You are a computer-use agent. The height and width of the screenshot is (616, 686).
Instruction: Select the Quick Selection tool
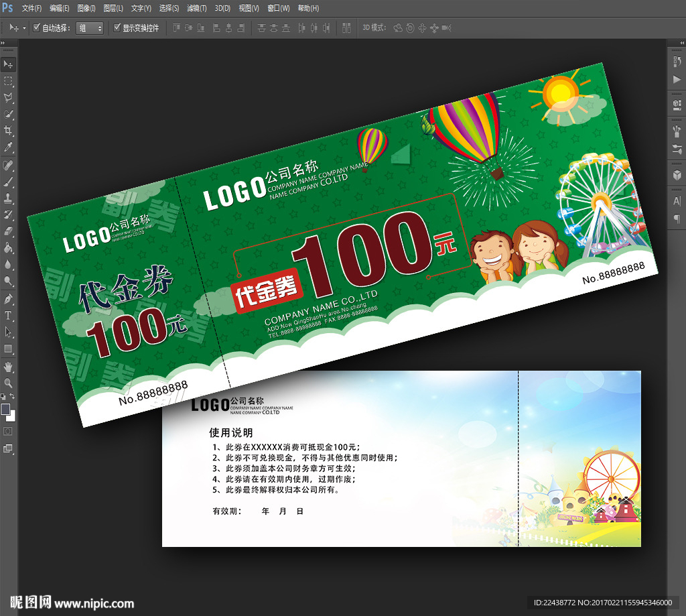point(8,114)
